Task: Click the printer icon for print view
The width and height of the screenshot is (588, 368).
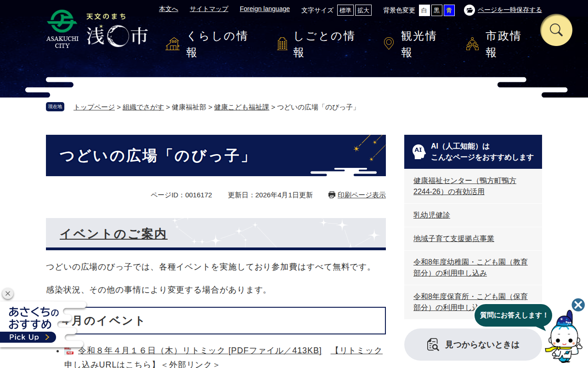Action: pyautogui.click(x=332, y=195)
